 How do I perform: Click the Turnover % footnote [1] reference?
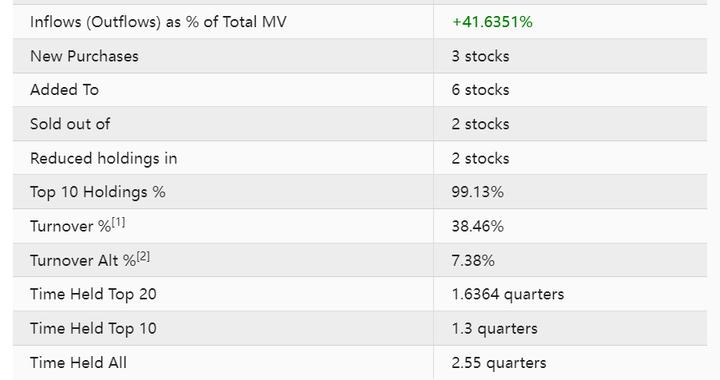[118, 222]
